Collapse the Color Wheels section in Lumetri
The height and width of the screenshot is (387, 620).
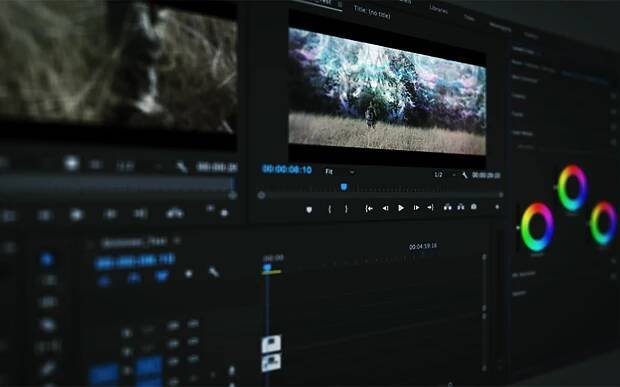point(522,133)
